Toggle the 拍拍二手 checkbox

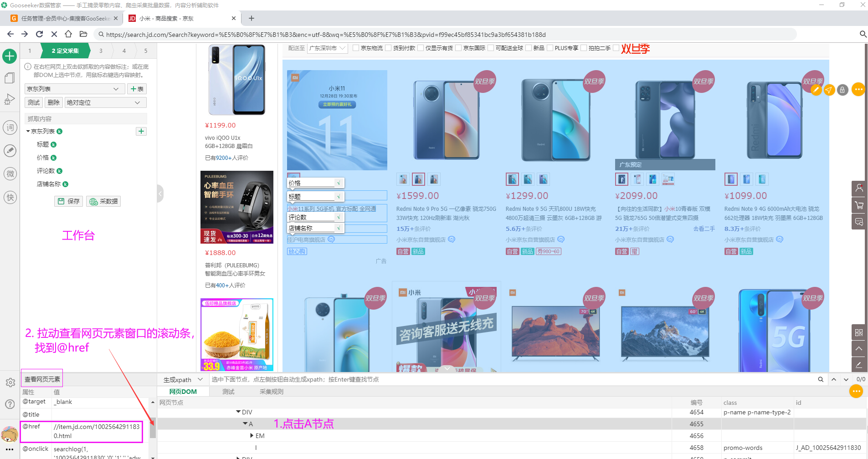pyautogui.click(x=584, y=48)
